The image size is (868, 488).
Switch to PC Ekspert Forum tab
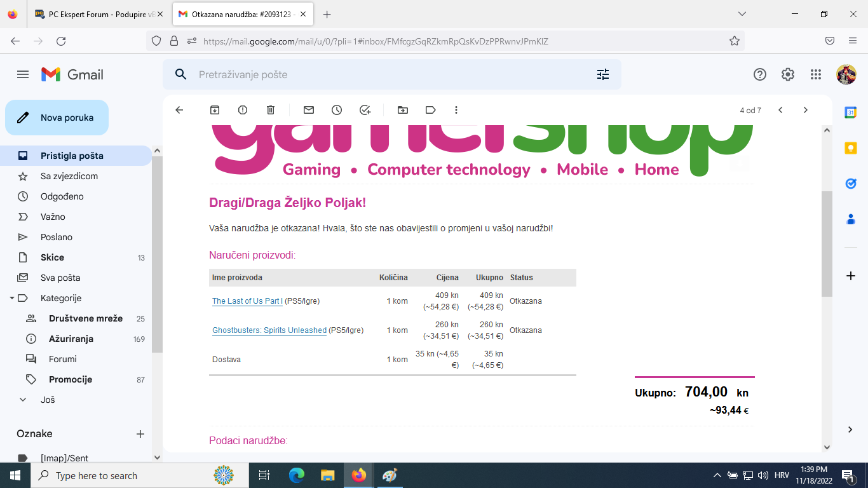99,14
